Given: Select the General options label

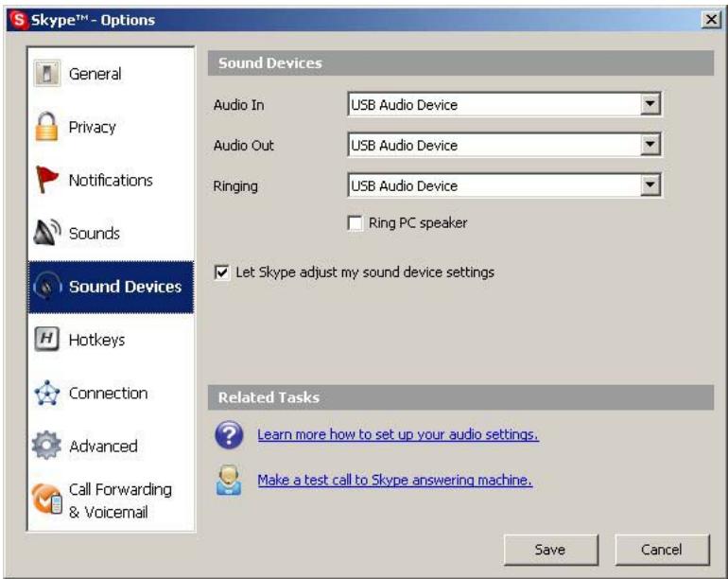Looking at the screenshot, I should coord(95,74).
